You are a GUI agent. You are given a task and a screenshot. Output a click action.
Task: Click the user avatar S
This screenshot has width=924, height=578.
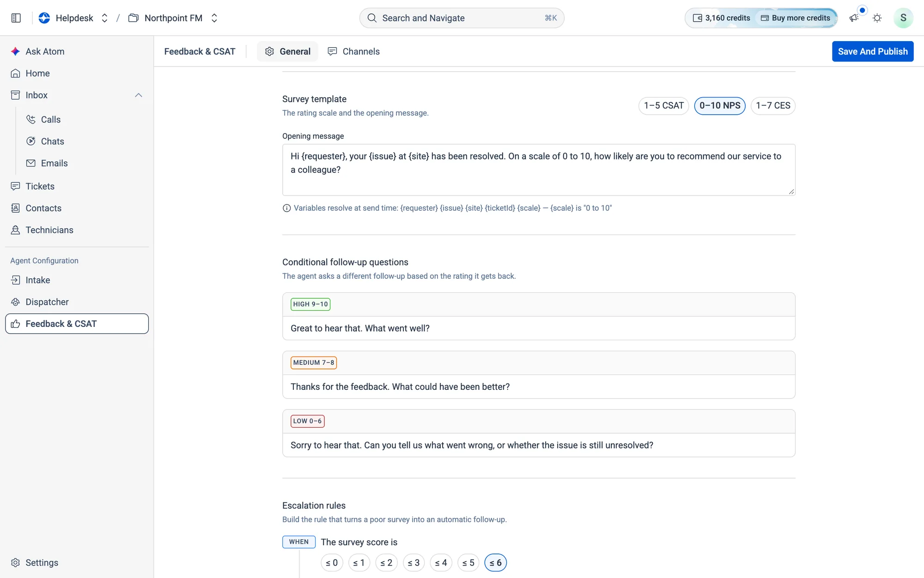(x=903, y=18)
